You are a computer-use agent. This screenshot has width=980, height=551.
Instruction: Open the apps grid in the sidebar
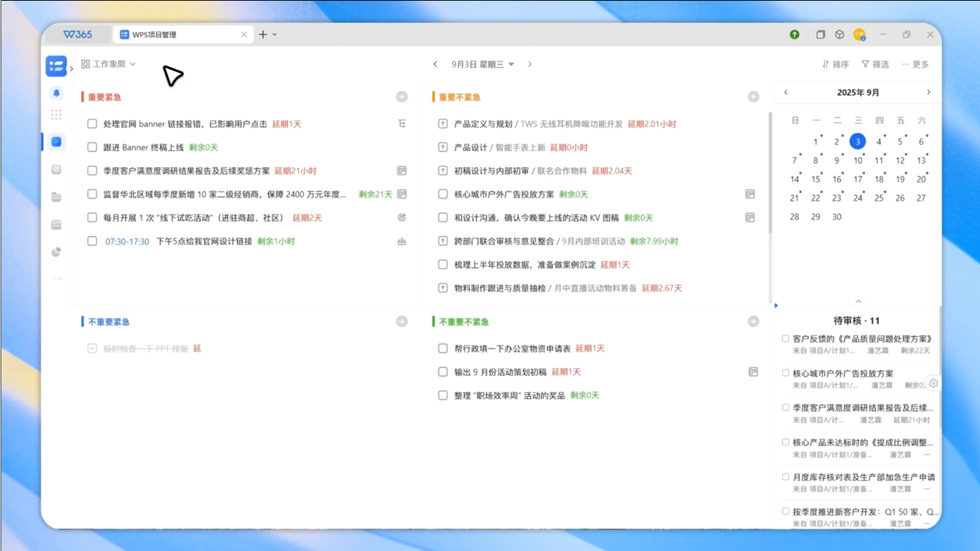pos(56,114)
